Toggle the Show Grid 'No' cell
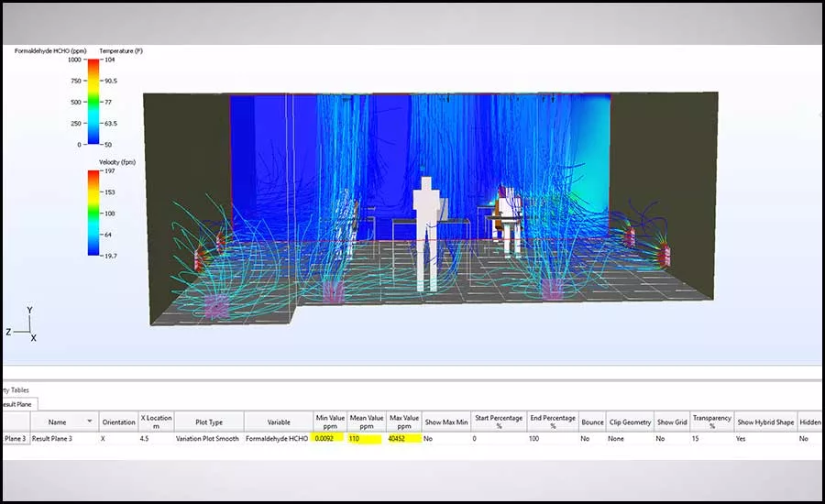 coord(672,438)
